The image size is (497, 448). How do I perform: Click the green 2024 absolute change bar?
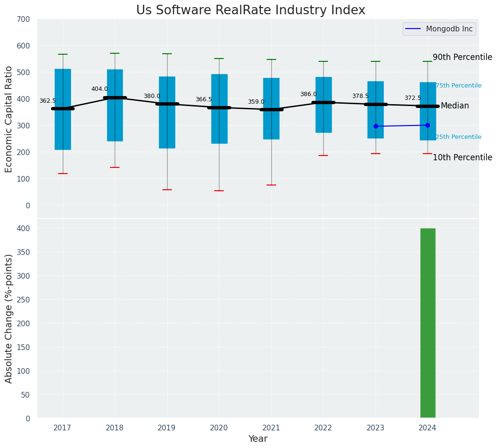click(x=428, y=323)
